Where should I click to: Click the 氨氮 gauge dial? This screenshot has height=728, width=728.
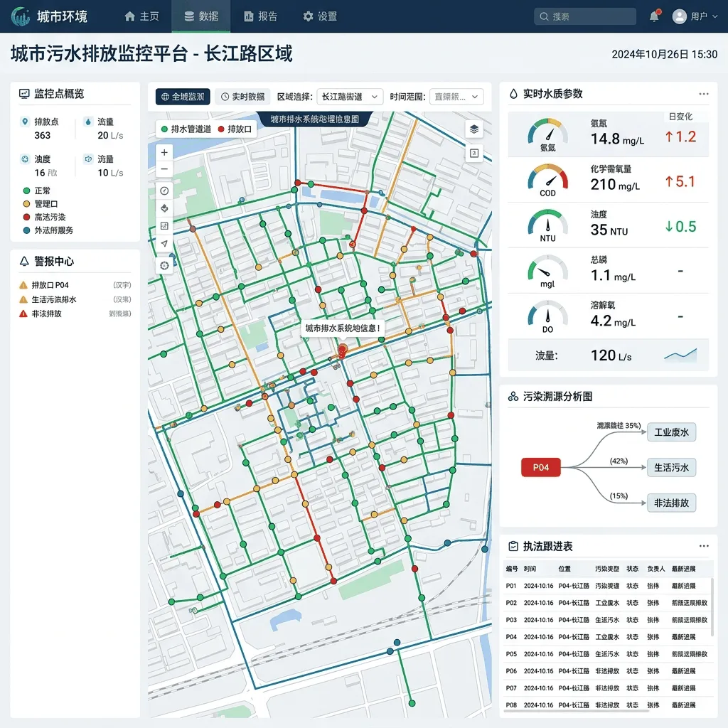coord(548,132)
